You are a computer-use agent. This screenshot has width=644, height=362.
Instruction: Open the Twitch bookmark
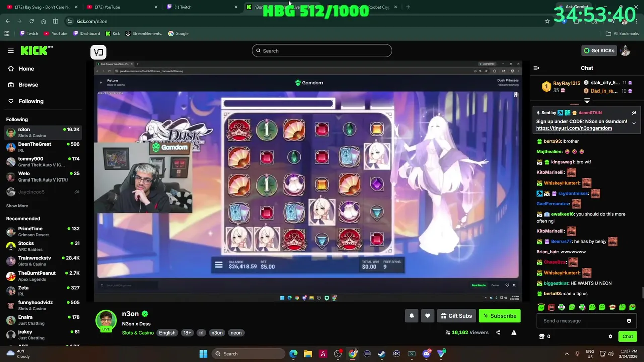29,34
